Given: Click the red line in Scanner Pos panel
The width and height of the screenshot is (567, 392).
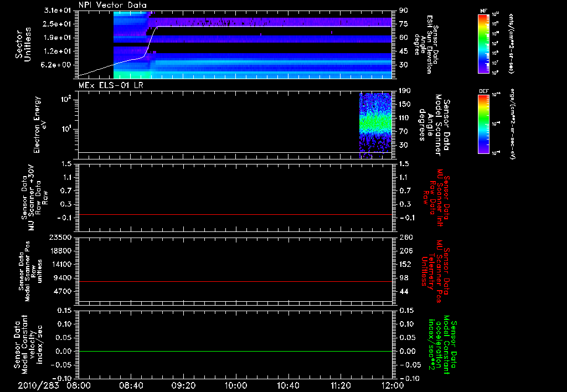Looking at the screenshot, I should pyautogui.click(x=235, y=281).
